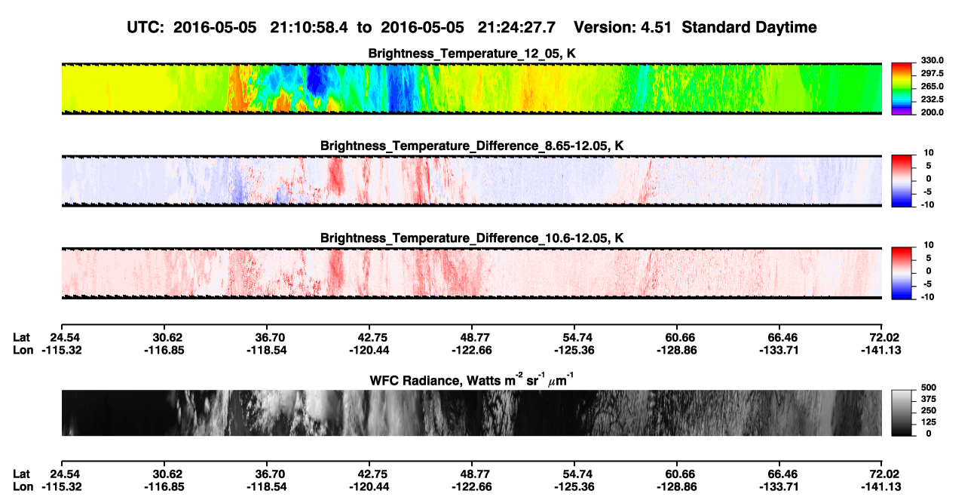Click the red-blue colorbar beside the 8.65-12.05 panel
Screen dimensions: 980x503
(x=902, y=181)
